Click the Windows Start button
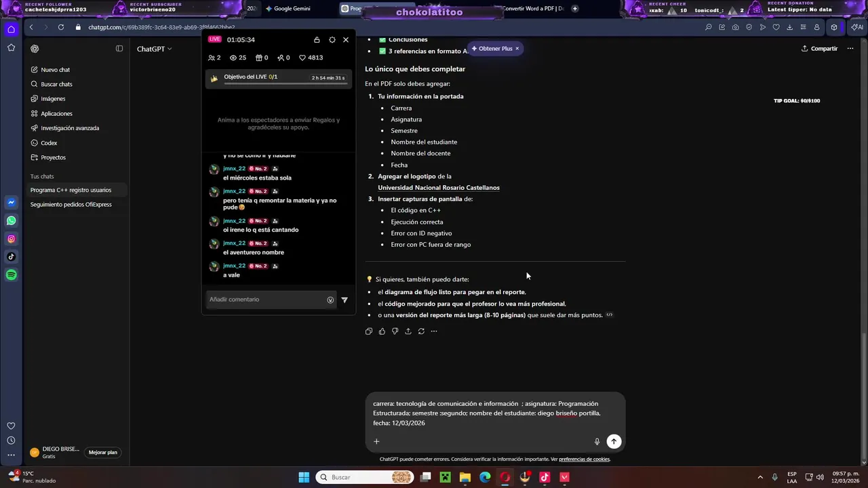The width and height of the screenshot is (868, 488). (x=304, y=477)
